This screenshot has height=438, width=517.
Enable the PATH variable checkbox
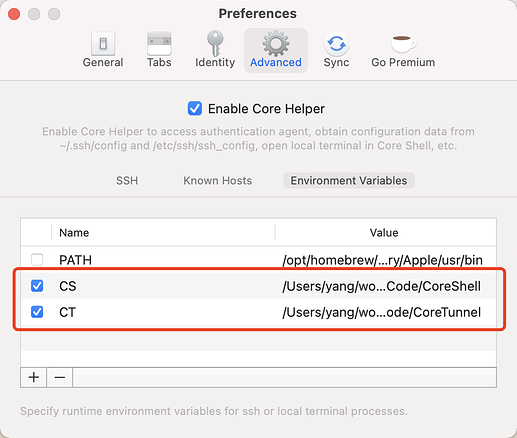[37, 260]
